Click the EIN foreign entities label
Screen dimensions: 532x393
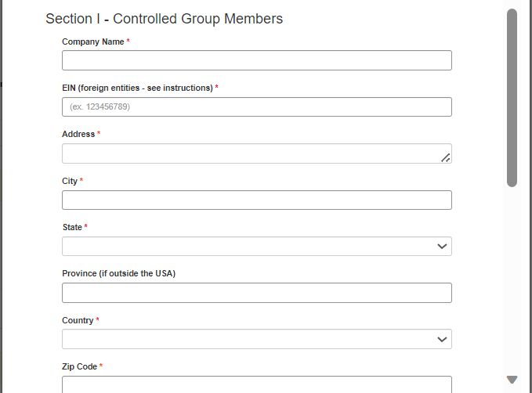point(137,88)
